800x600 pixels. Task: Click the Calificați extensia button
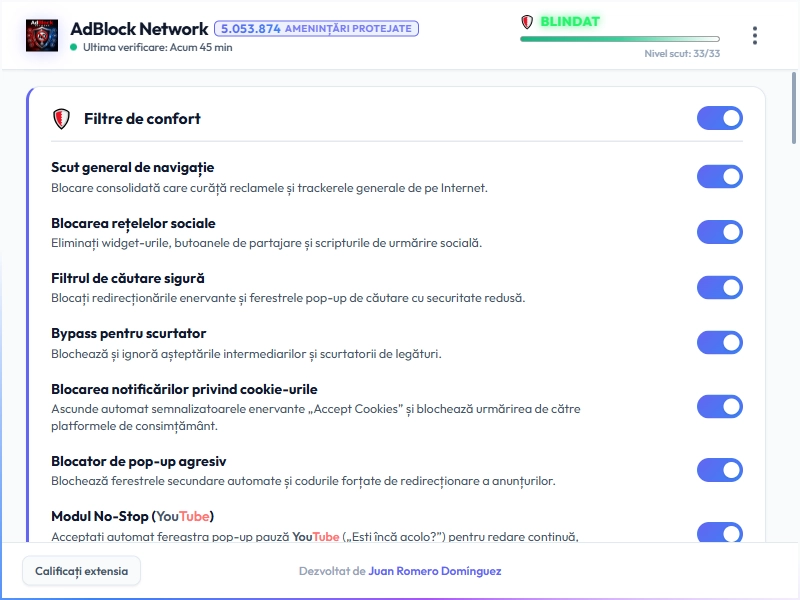click(82, 571)
